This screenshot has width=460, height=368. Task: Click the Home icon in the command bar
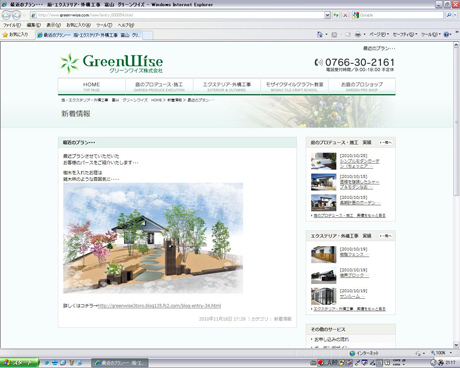(x=320, y=34)
